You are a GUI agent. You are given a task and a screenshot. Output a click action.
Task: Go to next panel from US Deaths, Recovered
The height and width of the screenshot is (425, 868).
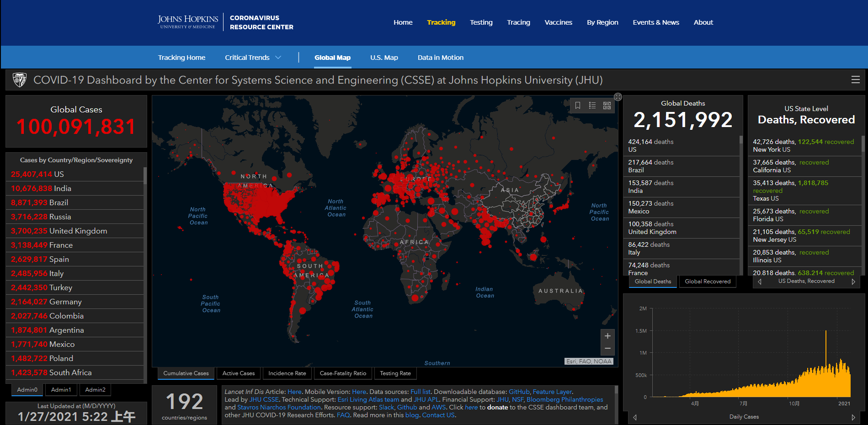(853, 282)
